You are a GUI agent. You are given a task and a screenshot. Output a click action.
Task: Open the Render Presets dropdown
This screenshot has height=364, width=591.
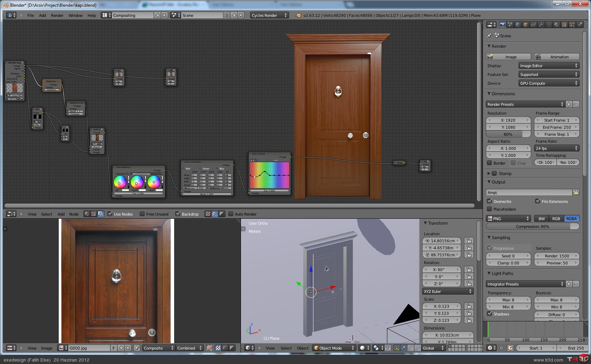point(525,104)
